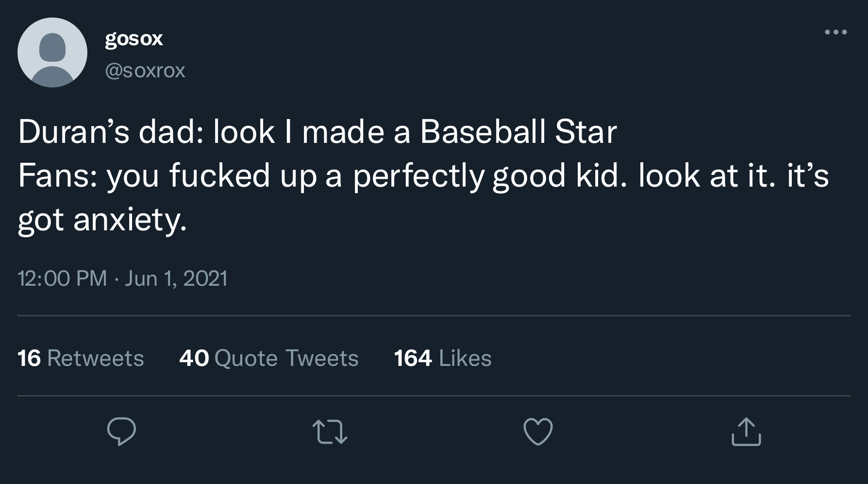
Task: Click the bold 16 retweet count
Action: [29, 358]
